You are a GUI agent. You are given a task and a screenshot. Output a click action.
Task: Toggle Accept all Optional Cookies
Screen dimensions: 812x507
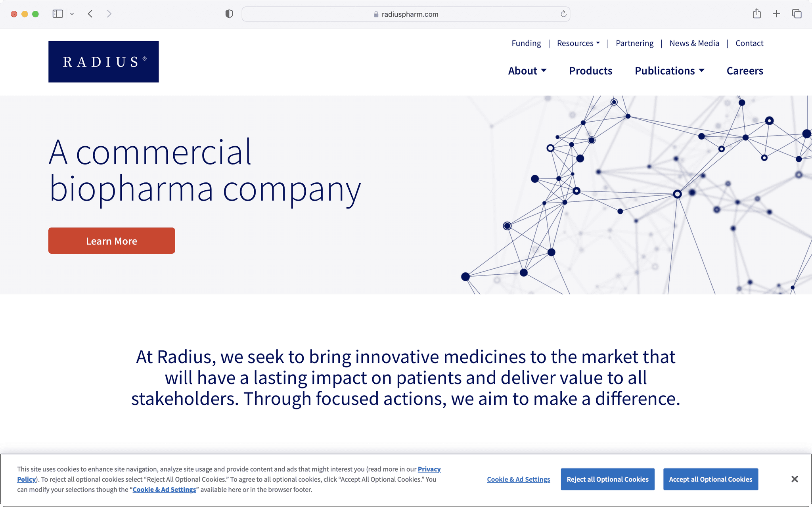[710, 479]
